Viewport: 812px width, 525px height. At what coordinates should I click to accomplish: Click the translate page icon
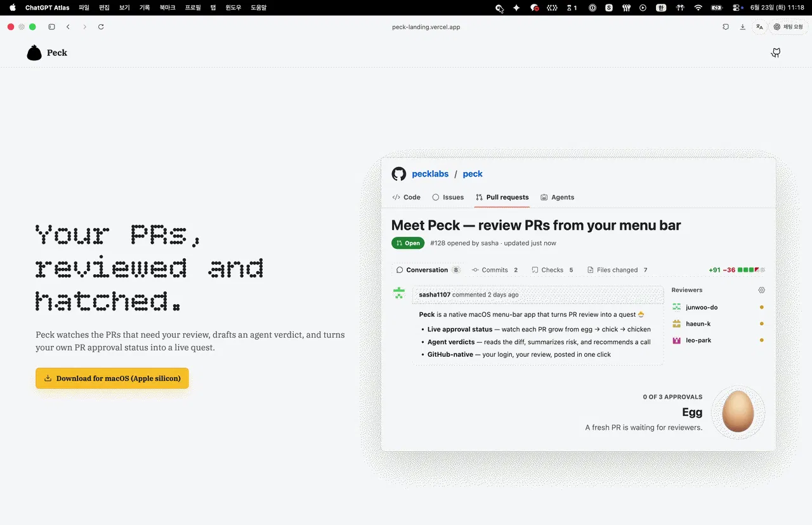click(x=759, y=27)
